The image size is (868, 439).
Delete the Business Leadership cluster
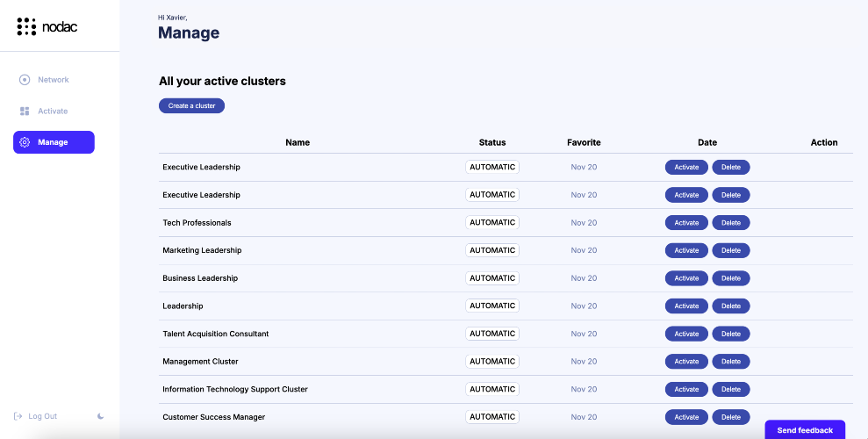(731, 278)
